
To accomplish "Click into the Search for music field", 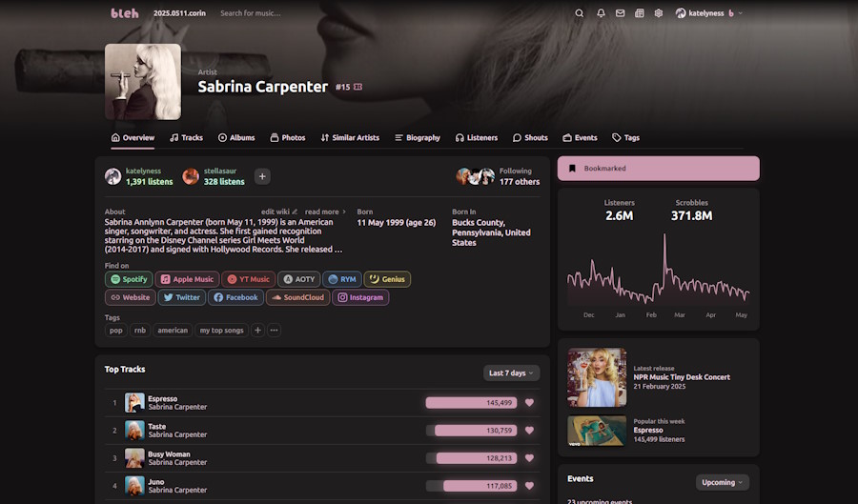I will (276, 13).
